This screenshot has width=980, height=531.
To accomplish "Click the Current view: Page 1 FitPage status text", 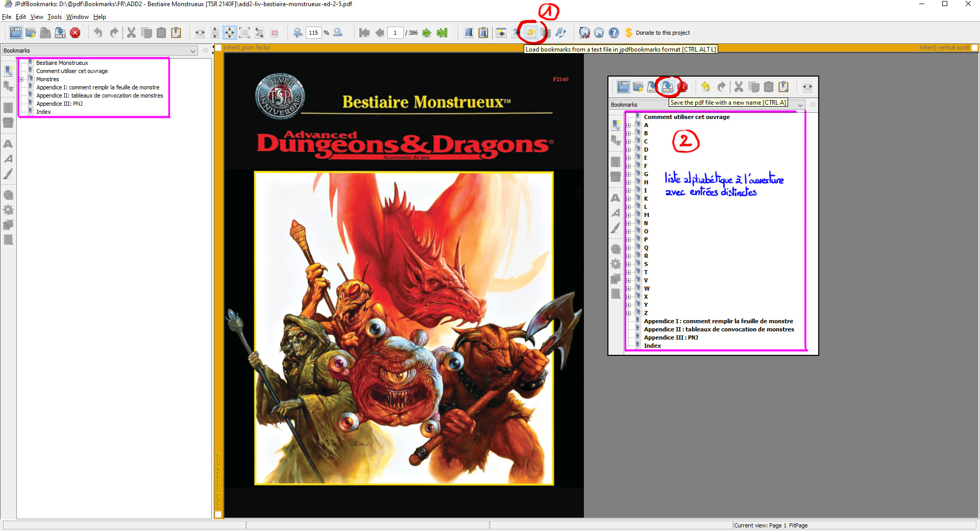I will tap(771, 525).
